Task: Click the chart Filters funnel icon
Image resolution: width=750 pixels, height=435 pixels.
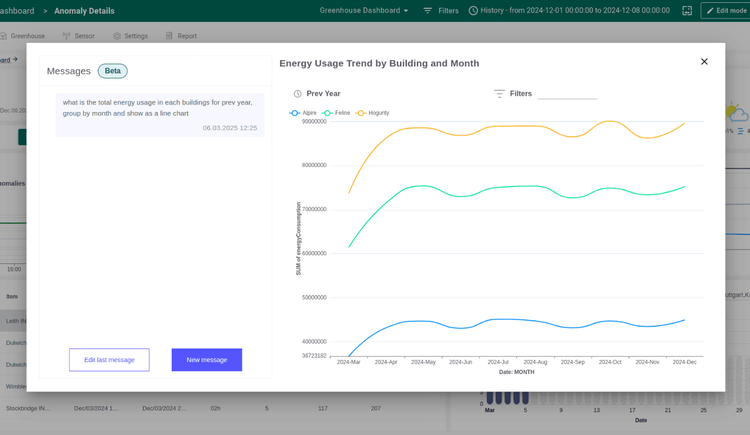Action: [499, 94]
